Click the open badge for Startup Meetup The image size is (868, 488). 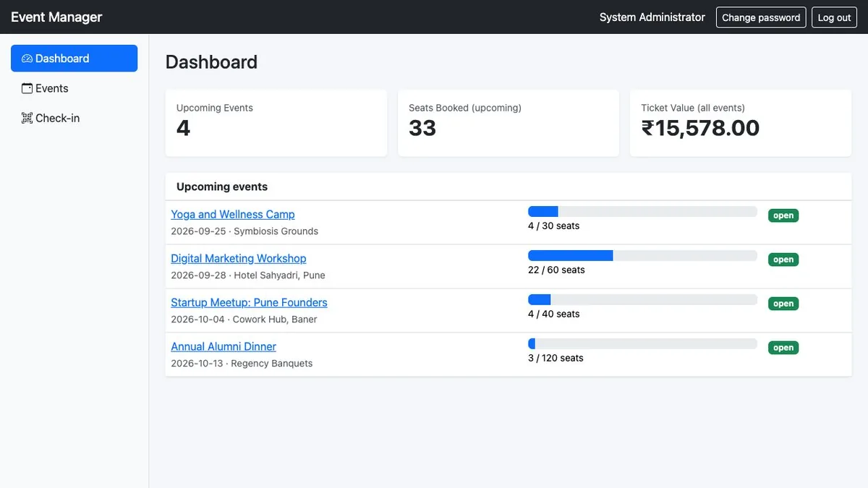[783, 304]
